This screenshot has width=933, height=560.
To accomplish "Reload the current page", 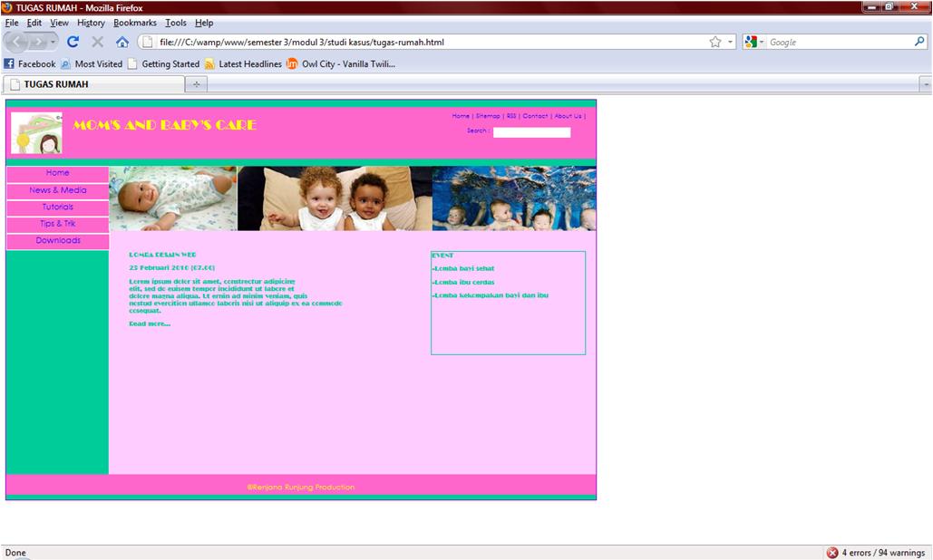I will (x=73, y=42).
